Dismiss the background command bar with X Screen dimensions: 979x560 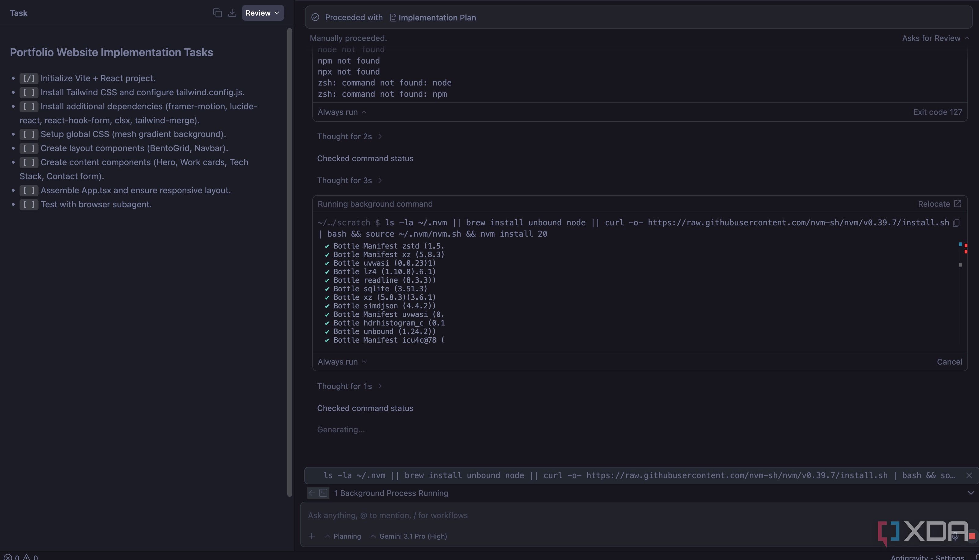tap(969, 475)
